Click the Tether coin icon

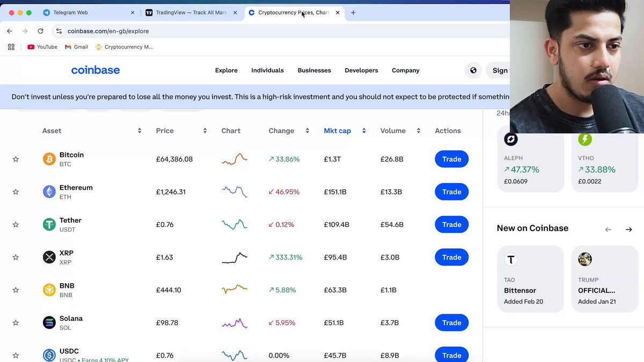pos(49,225)
